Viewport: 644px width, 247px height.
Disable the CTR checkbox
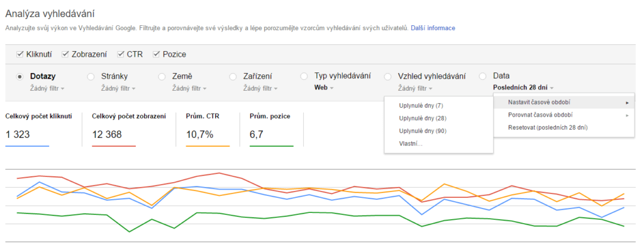tap(120, 54)
